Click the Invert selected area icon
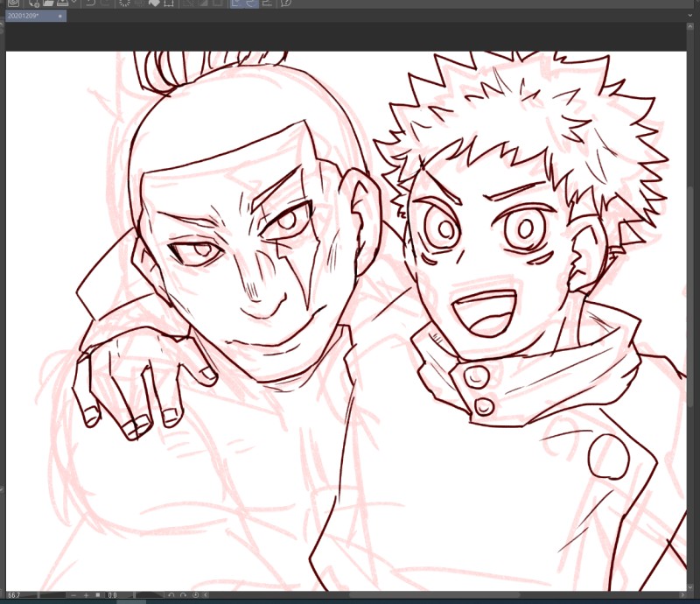The height and width of the screenshot is (604, 700). 203,3
